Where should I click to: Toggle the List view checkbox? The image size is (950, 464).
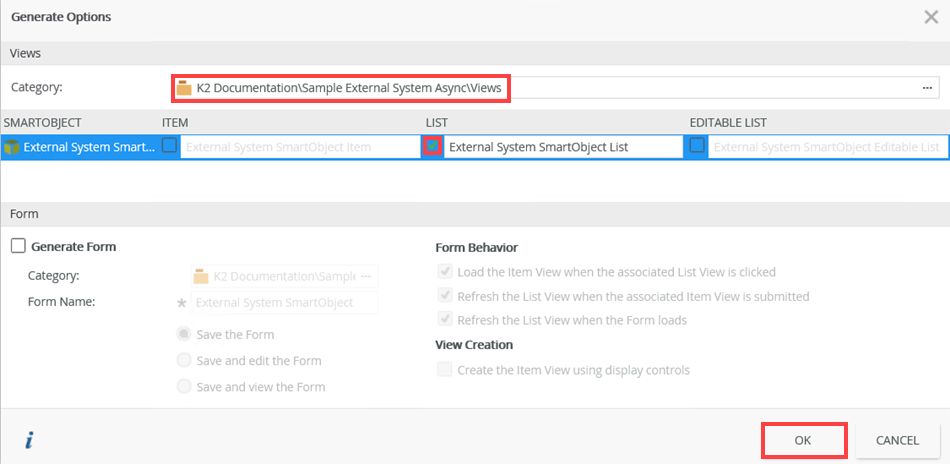click(x=433, y=146)
